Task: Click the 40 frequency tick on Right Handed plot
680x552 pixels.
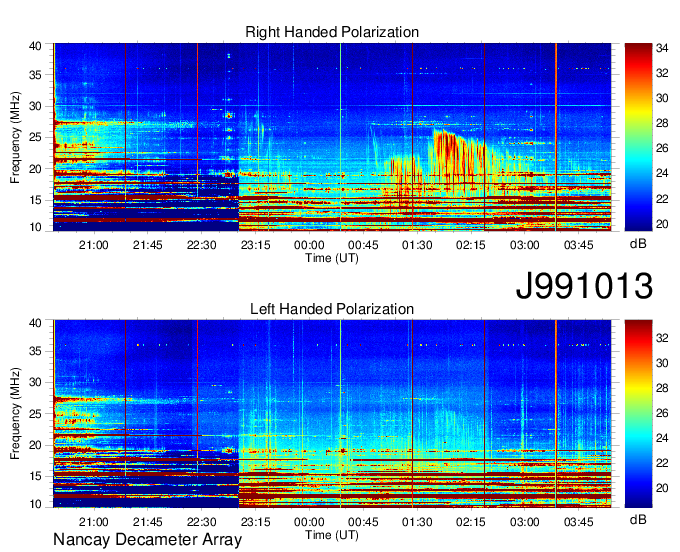Action: tap(35, 46)
